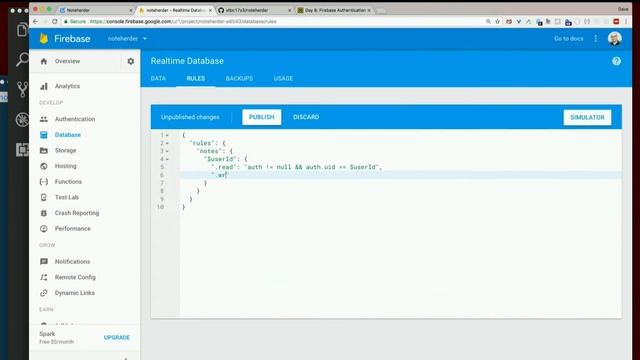Open the help question mark icon

[x=616, y=61]
